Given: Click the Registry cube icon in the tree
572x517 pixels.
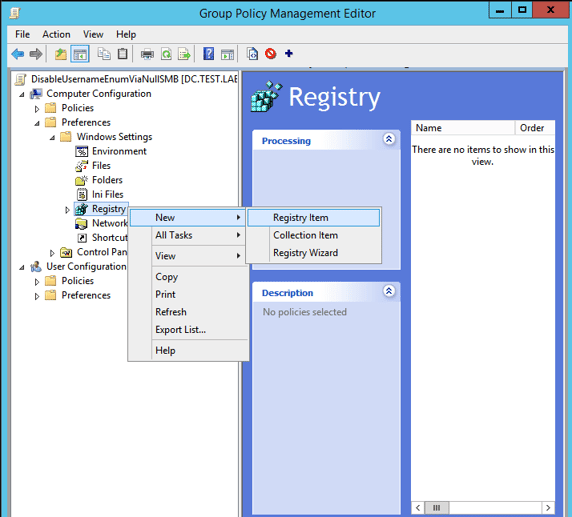Looking at the screenshot, I should click(x=81, y=209).
